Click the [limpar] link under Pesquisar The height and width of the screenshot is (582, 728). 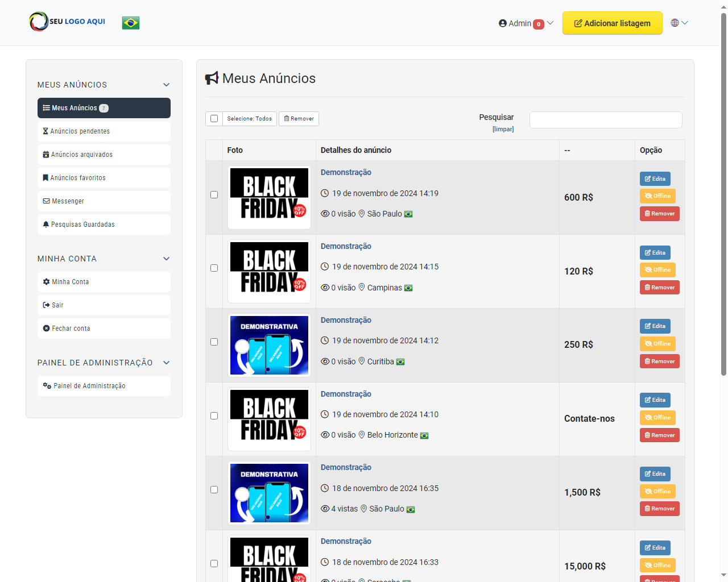coord(503,130)
